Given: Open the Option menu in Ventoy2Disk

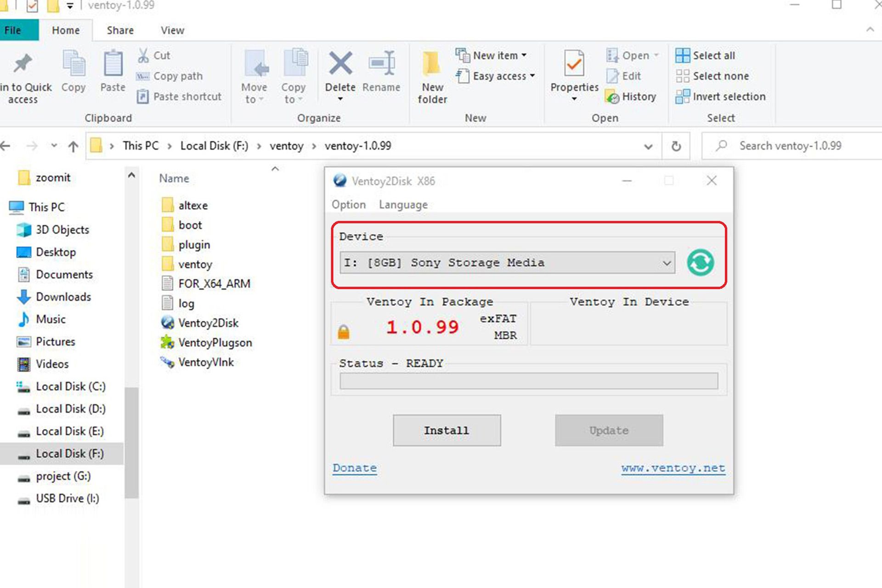Looking at the screenshot, I should coord(349,204).
